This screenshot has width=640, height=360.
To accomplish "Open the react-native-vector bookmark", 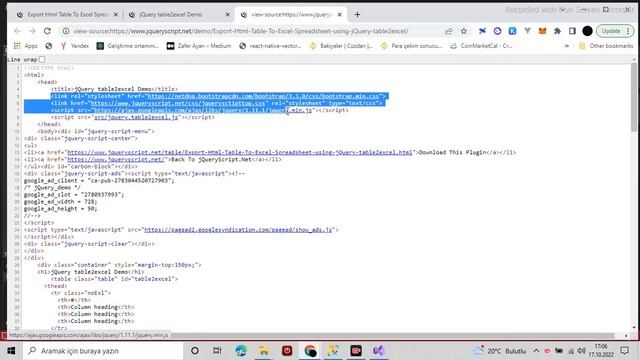I will coord(270,46).
